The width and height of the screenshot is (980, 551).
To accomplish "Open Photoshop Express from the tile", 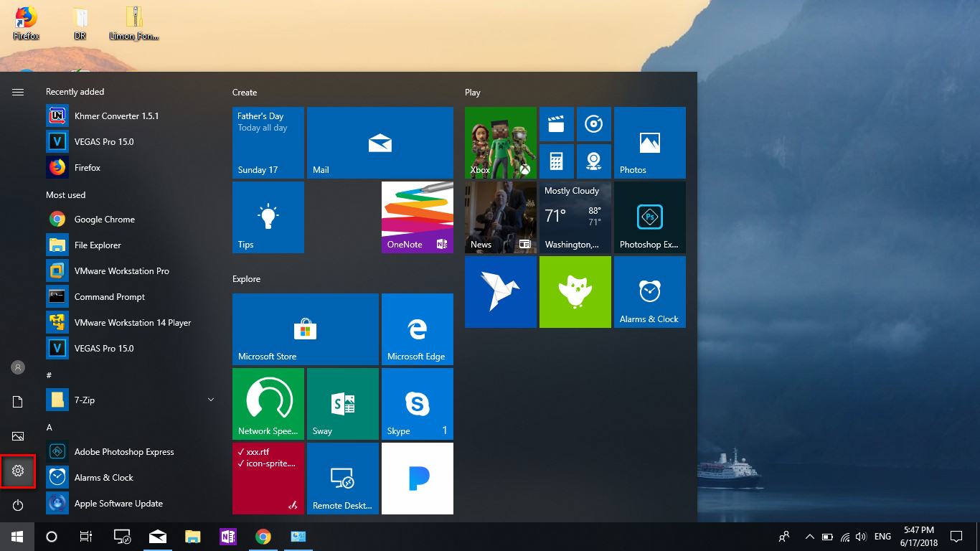I will coord(649,217).
